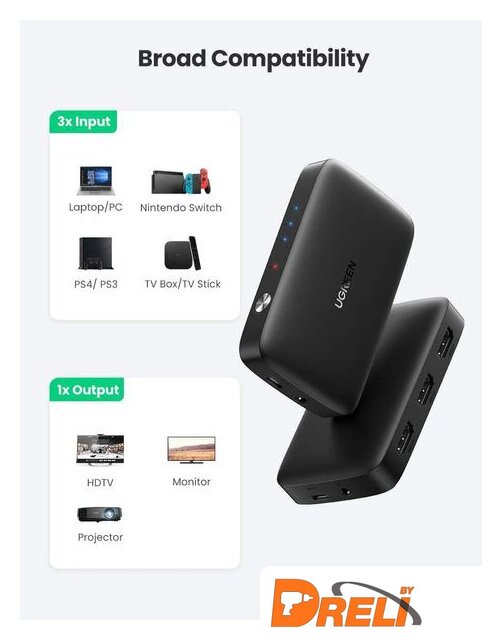This screenshot has height=640, width=502.
Task: Click the green 3x Input badge
Action: (x=83, y=122)
